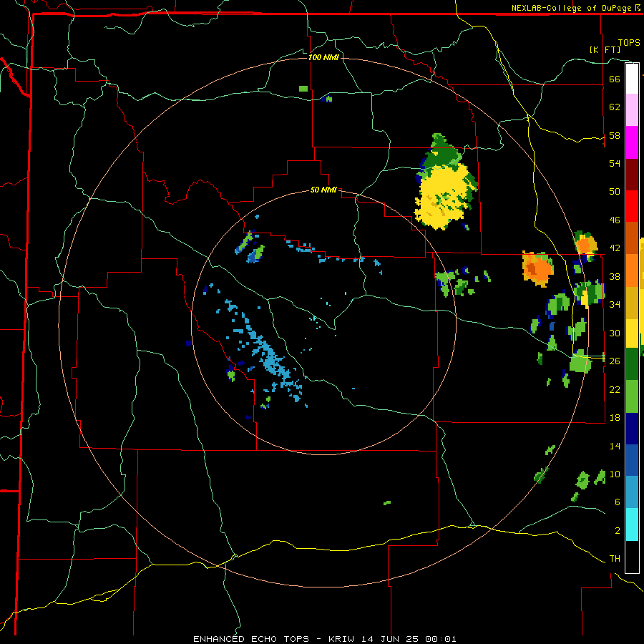Viewport: 644px width, 644px height.
Task: Click the 58 legend label
Action: [x=615, y=135]
